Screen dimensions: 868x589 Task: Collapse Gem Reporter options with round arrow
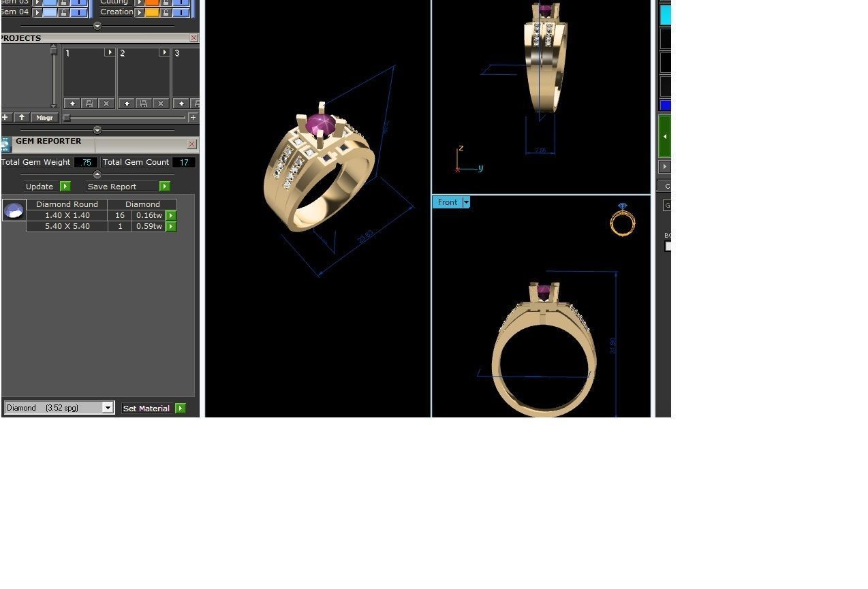(x=97, y=174)
